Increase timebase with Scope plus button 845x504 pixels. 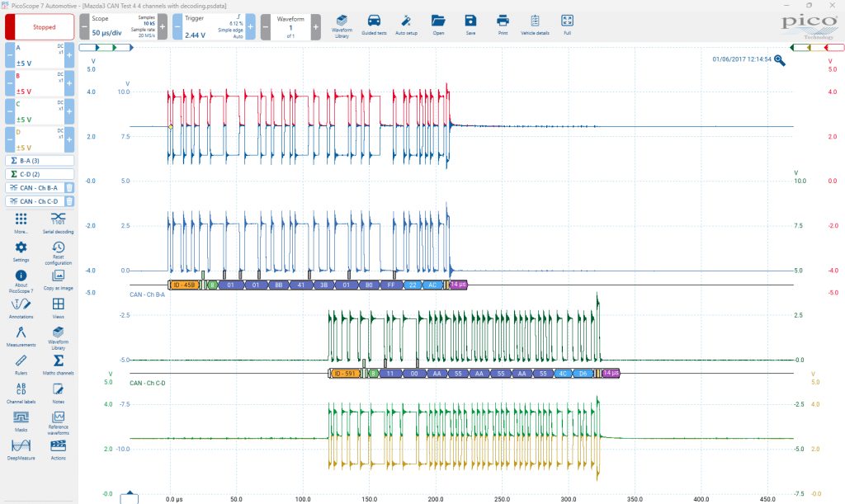(163, 26)
